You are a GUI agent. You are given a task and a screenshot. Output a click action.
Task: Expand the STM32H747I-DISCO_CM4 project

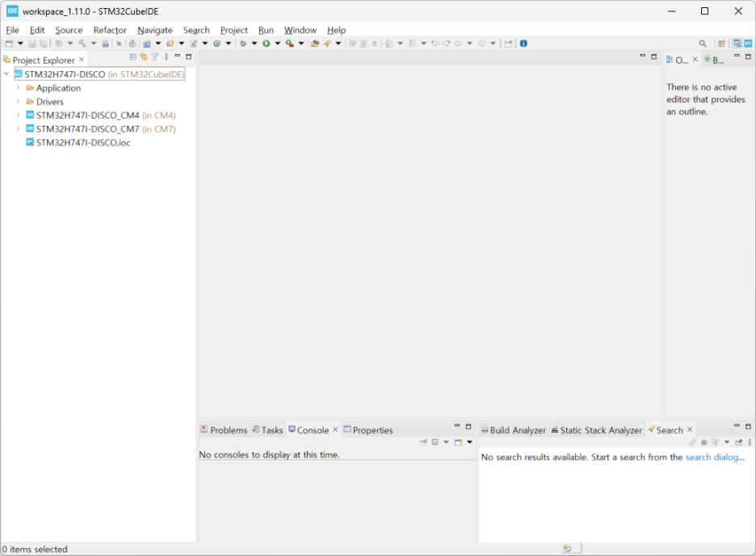(18, 115)
